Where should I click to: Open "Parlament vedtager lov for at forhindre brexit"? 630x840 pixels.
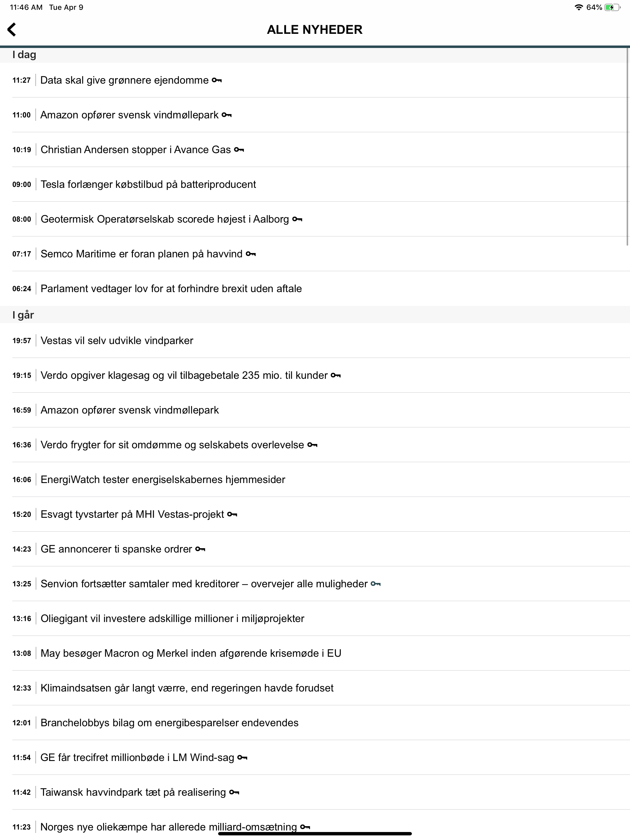[171, 289]
